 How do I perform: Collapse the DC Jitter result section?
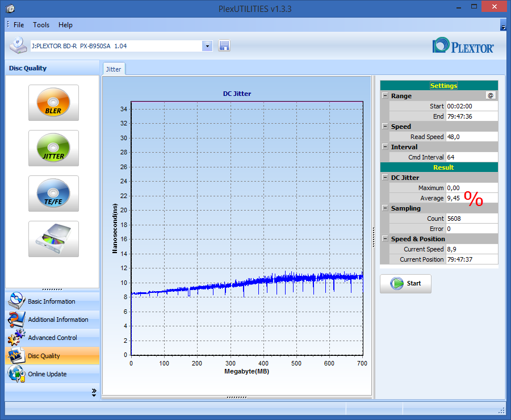(x=385, y=177)
